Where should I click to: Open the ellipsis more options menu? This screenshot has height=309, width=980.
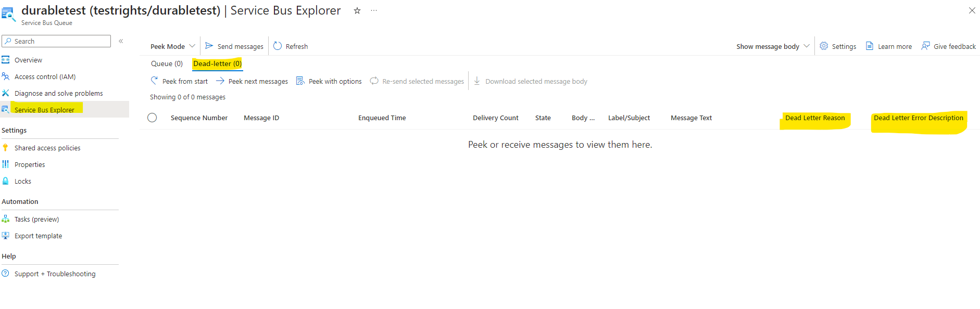click(374, 10)
